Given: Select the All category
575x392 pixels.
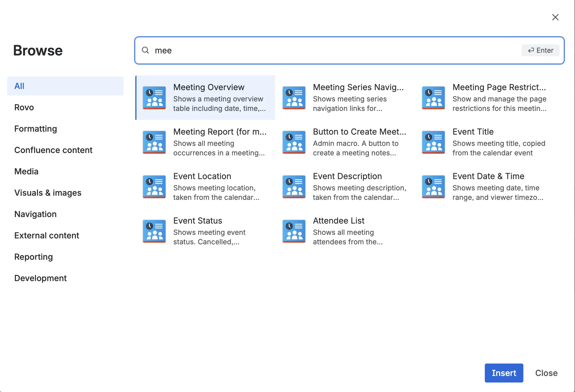Looking at the screenshot, I should pos(65,86).
